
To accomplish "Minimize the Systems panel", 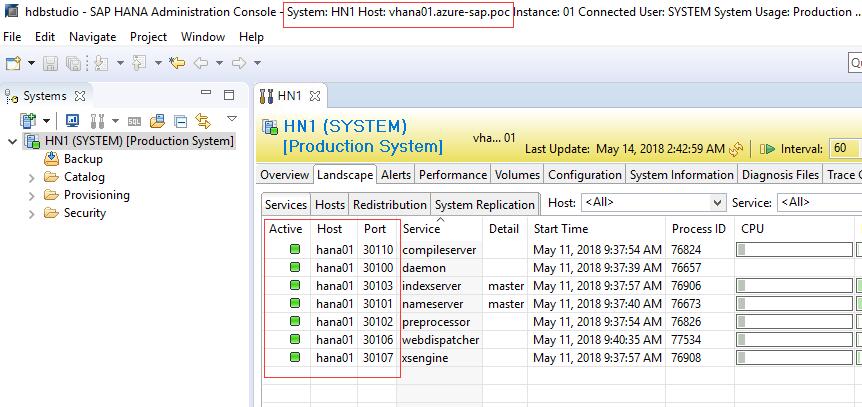I will 206,94.
